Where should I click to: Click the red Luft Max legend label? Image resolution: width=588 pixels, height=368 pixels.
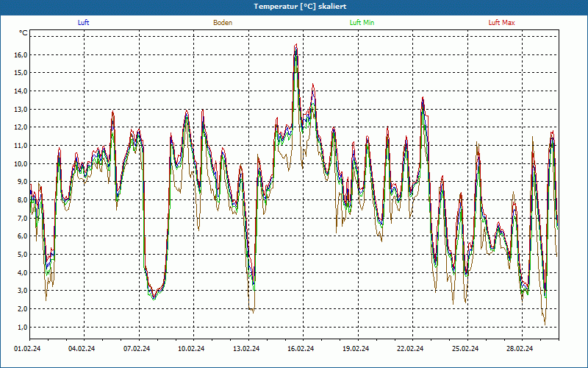pos(501,23)
